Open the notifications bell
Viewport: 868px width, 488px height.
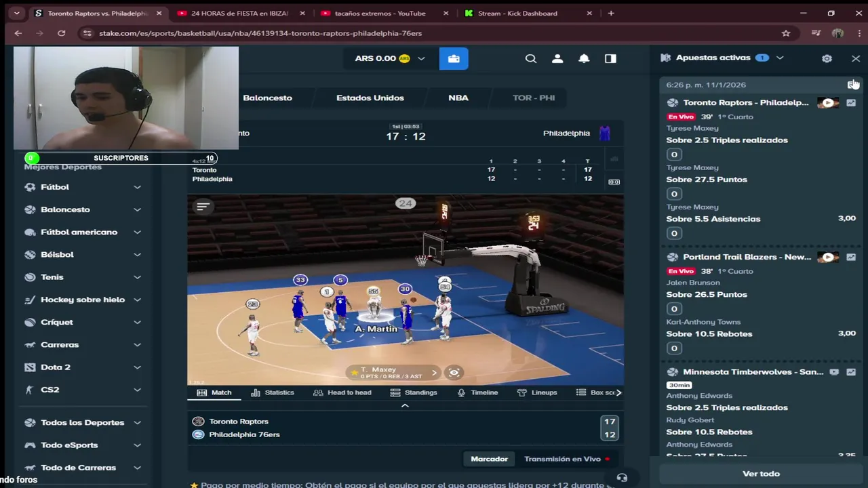pos(584,59)
